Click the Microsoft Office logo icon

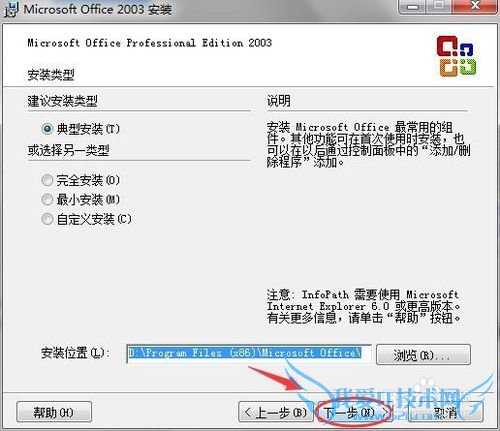456,56
